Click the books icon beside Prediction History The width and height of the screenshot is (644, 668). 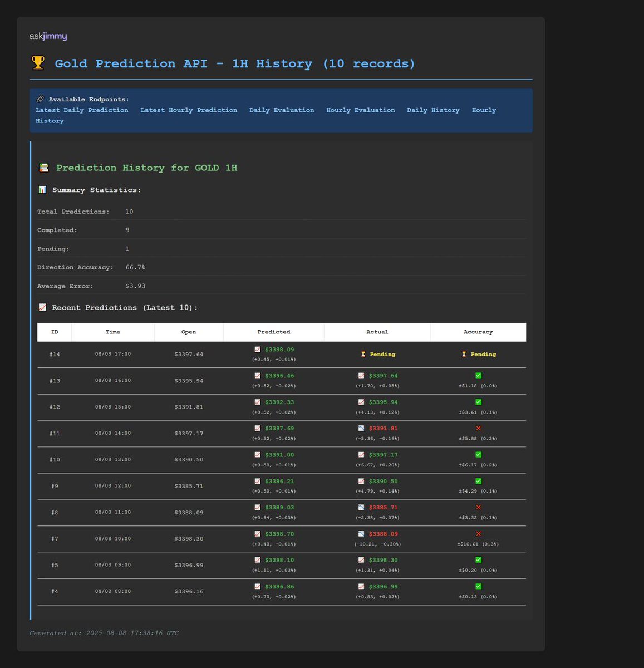click(43, 168)
